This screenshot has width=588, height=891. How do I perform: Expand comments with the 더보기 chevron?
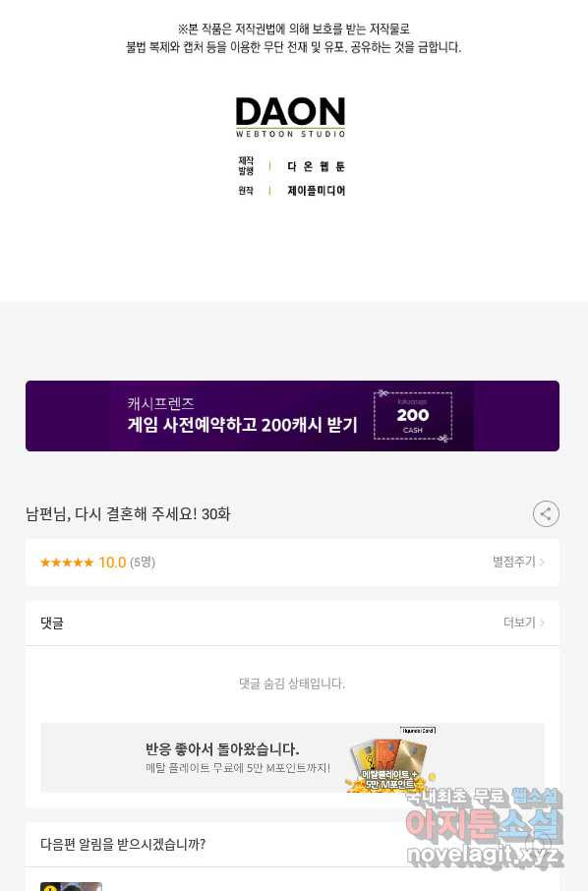tap(524, 623)
